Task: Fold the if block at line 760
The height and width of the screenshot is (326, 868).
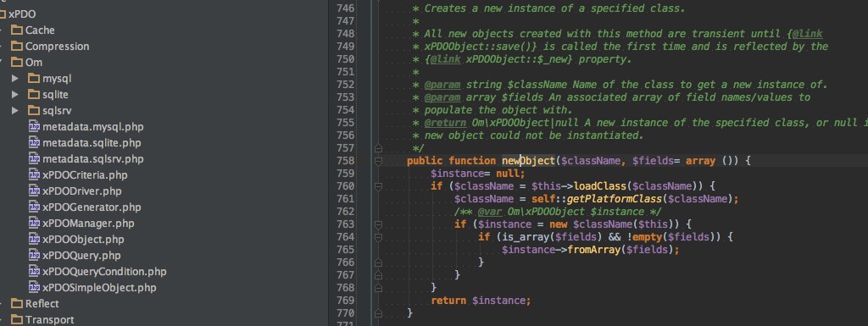Action: 379,186
